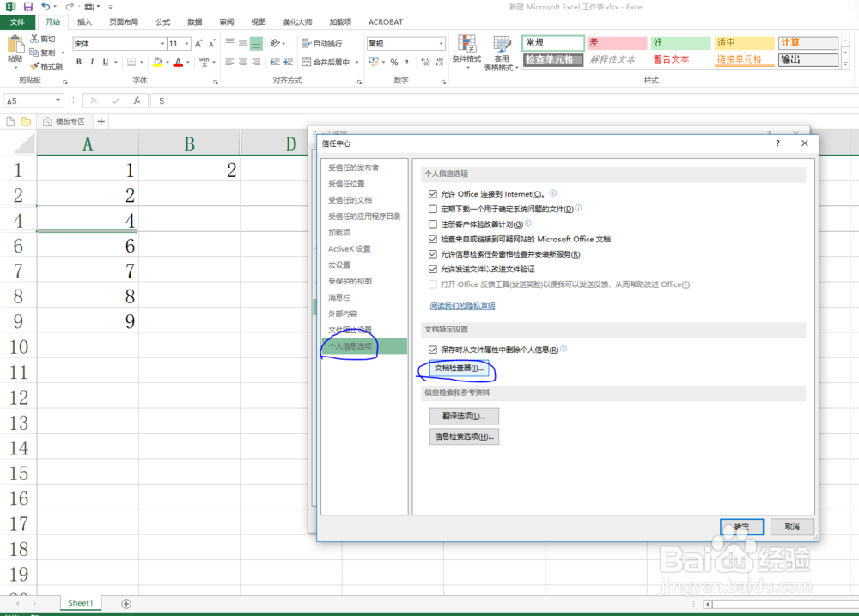Open Merge and Center dropdown arrow
This screenshot has width=859, height=616.
tap(357, 62)
